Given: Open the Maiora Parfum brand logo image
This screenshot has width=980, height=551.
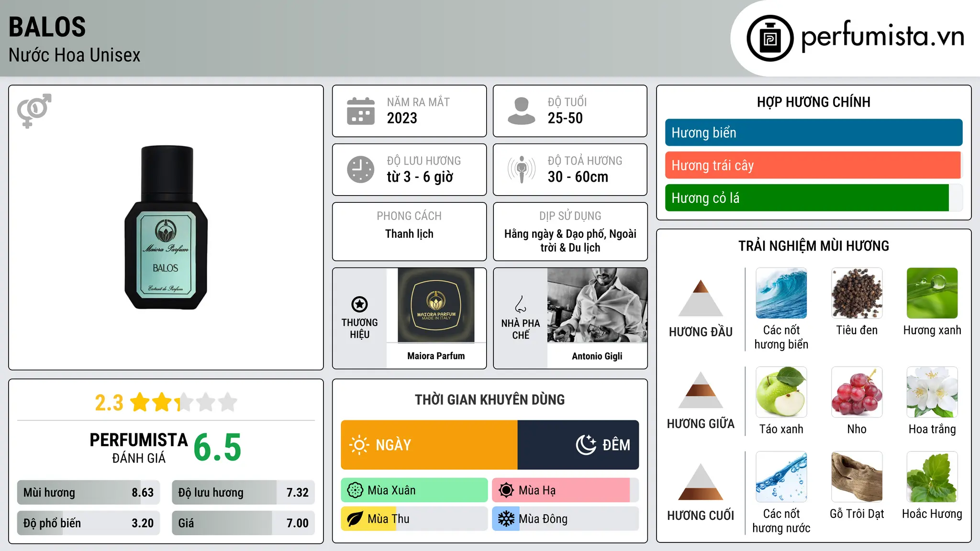Looking at the screenshot, I should pos(436,305).
